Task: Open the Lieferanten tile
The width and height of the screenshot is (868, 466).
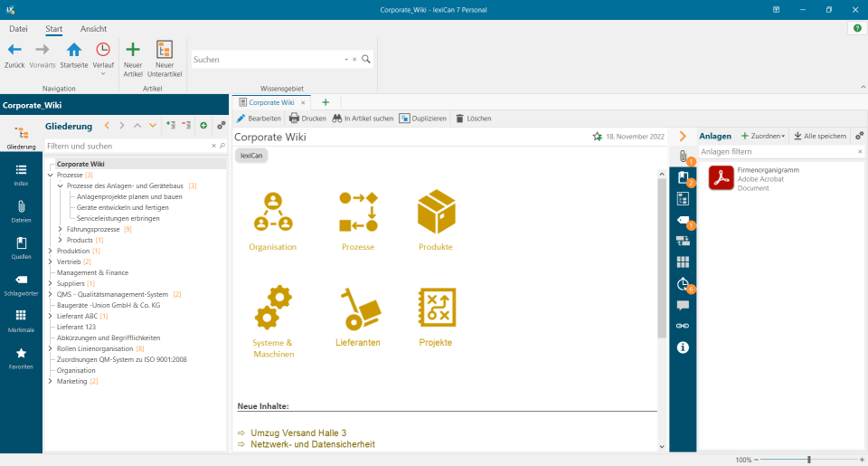Action: [358, 317]
